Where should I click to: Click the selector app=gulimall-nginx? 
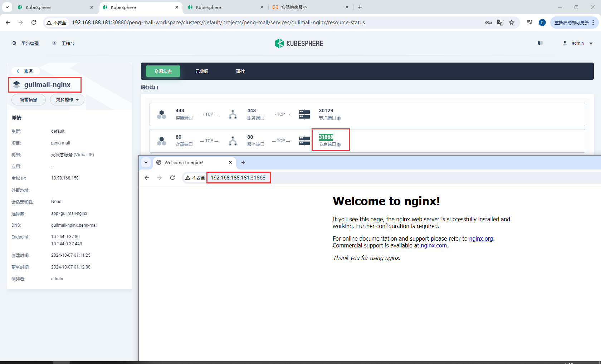tap(69, 213)
